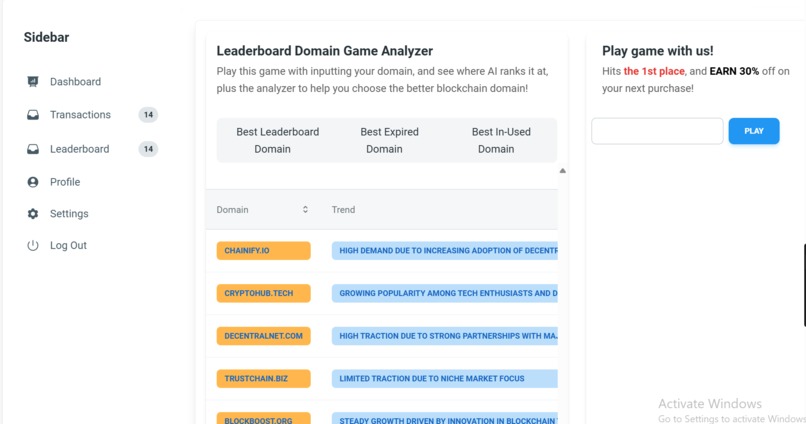Click the Log Out power icon
The image size is (806, 424).
point(33,245)
